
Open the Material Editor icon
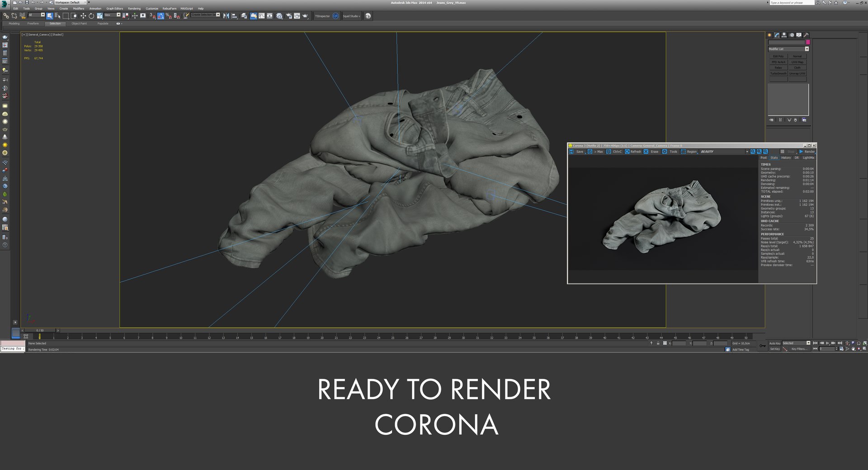(x=279, y=16)
